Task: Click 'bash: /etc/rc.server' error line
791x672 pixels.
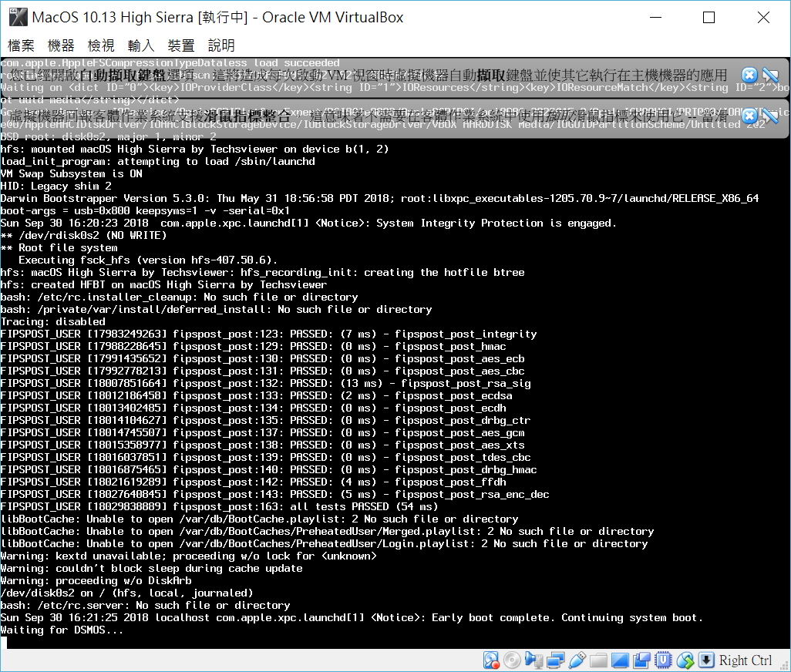Action: pyautogui.click(x=145, y=606)
